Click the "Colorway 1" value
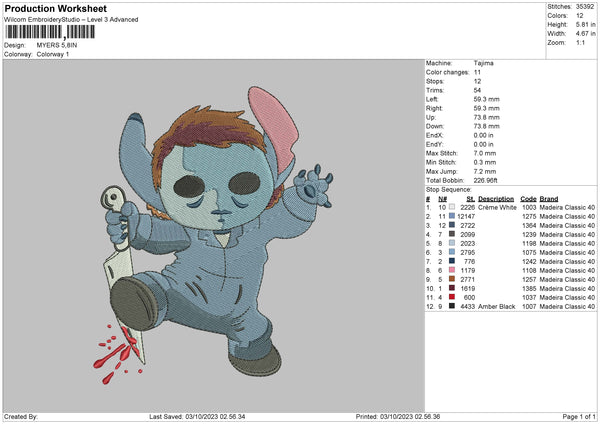600x424 pixels. click(53, 54)
